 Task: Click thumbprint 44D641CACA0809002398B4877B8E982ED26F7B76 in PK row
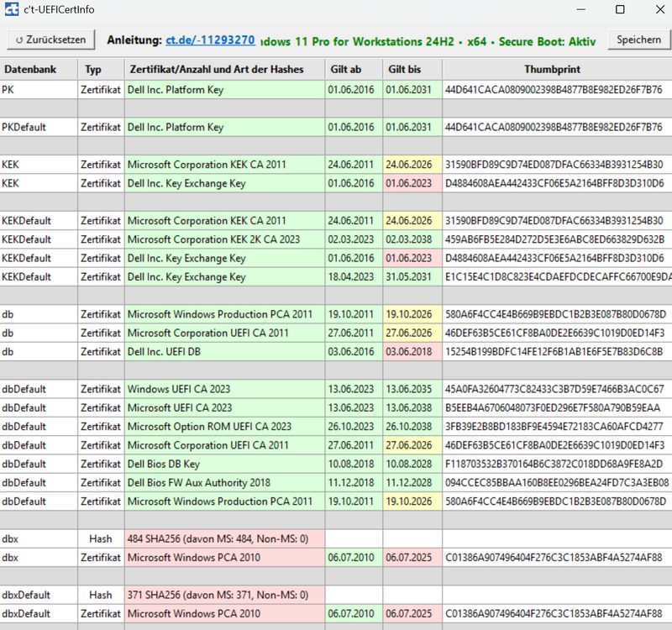(557, 90)
